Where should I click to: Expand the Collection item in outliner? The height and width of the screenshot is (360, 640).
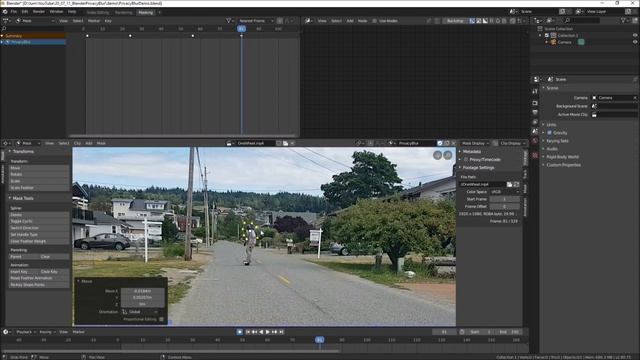pyautogui.click(x=540, y=36)
